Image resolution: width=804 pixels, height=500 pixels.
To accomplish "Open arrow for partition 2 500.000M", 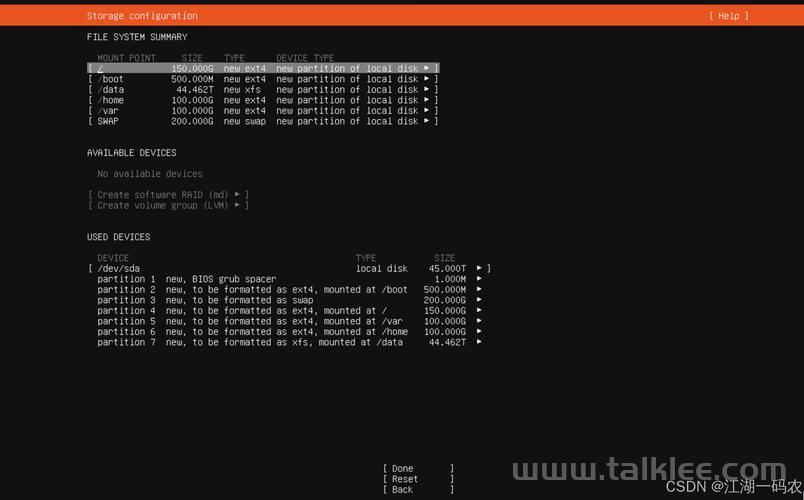I will pyautogui.click(x=479, y=289).
